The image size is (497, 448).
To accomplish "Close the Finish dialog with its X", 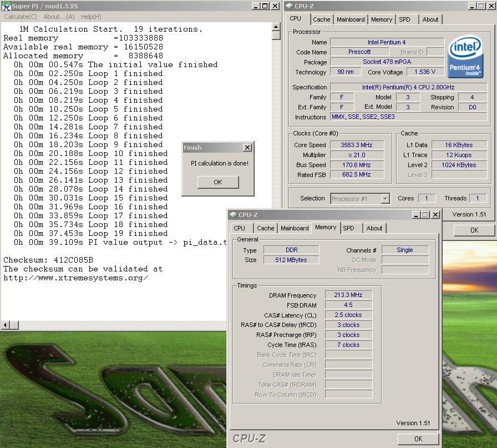I will [x=247, y=148].
